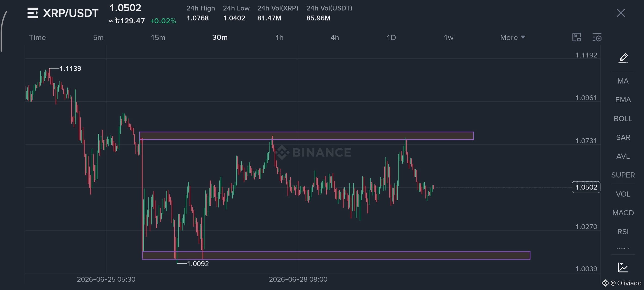Select the 30m interval
The width and height of the screenshot is (644, 290).
click(x=220, y=38)
